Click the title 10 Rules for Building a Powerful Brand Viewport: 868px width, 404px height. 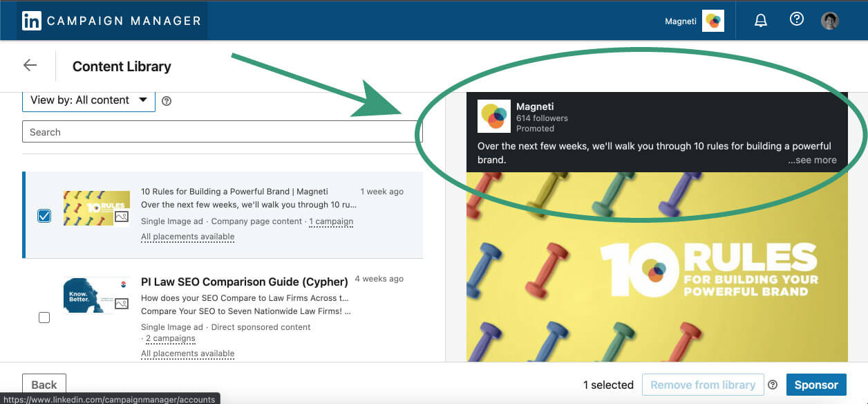(234, 192)
